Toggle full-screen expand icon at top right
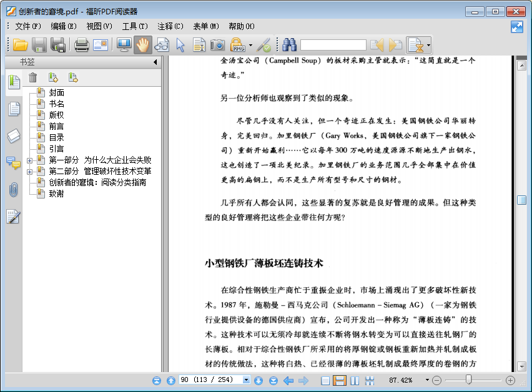 (x=517, y=27)
